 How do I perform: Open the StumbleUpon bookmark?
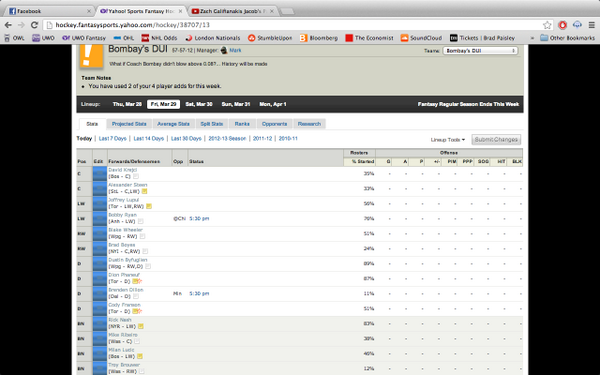point(270,38)
